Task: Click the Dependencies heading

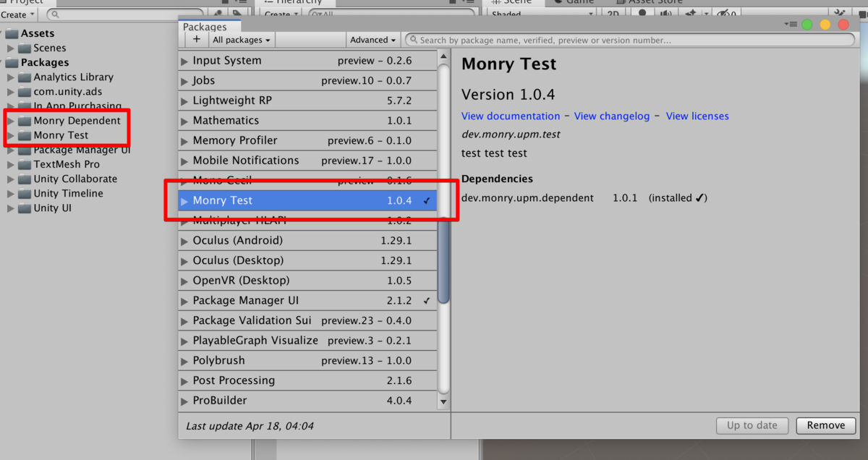Action: click(497, 179)
